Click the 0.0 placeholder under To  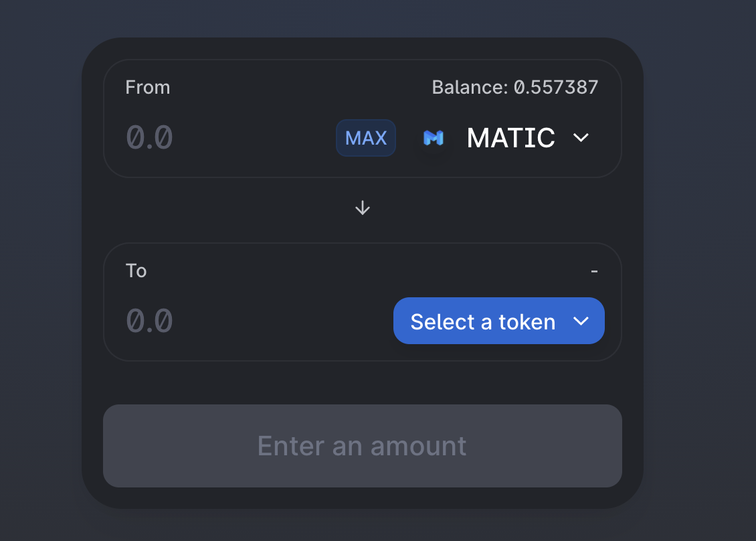tap(150, 321)
